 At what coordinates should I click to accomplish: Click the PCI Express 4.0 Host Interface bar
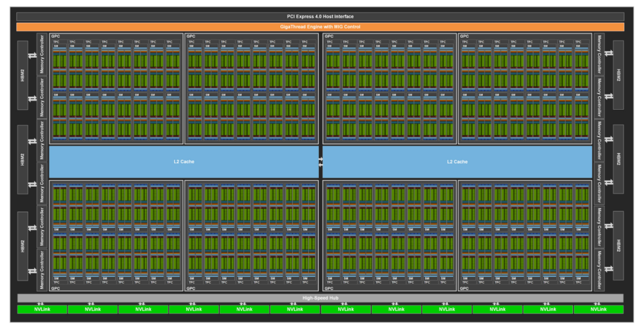coord(320,17)
